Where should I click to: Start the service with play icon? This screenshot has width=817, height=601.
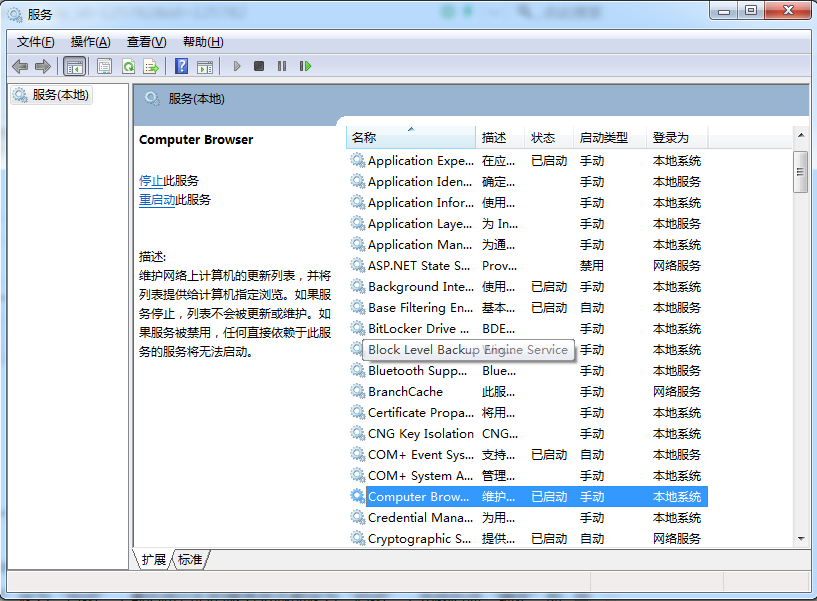pos(236,66)
